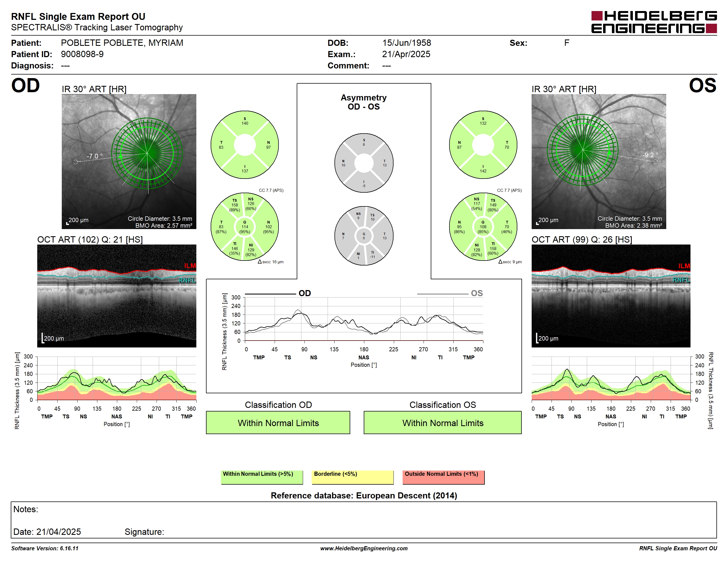
Task: Click the OD BMO Area 2.57 mm² text
Action: 164,225
